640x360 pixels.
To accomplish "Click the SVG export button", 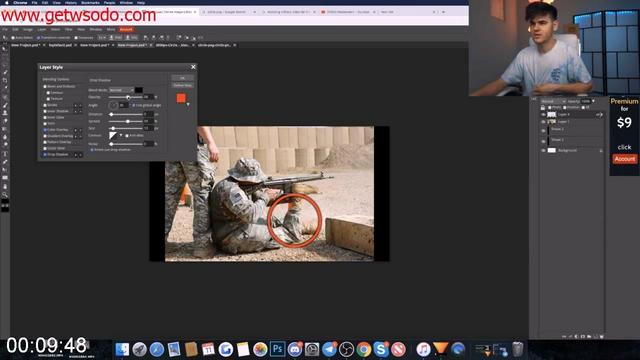I will tap(131, 38).
